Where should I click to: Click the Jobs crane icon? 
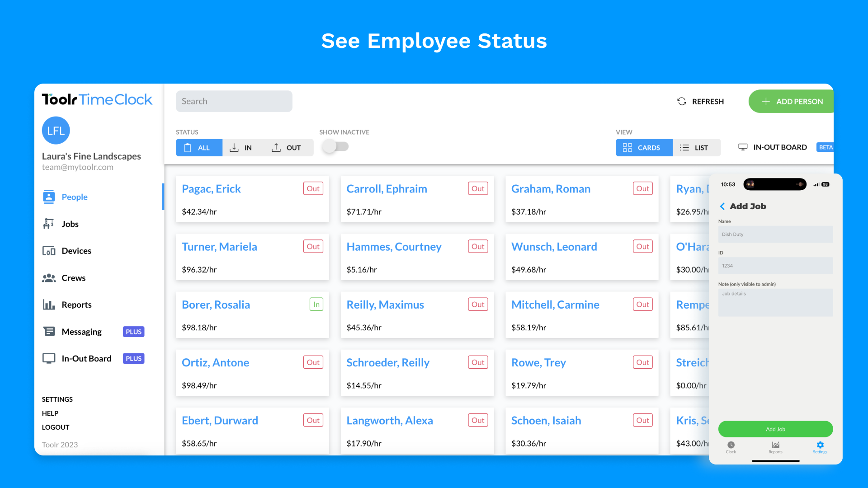pos(49,224)
